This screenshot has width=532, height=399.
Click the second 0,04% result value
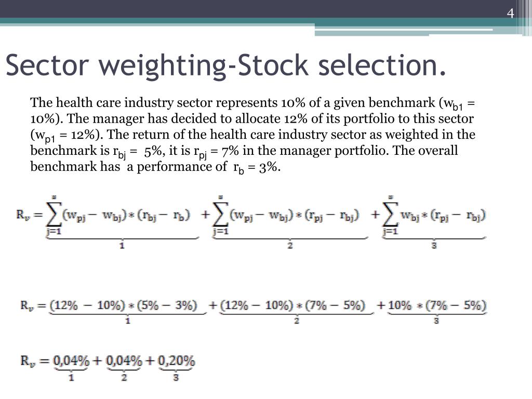click(x=124, y=361)
